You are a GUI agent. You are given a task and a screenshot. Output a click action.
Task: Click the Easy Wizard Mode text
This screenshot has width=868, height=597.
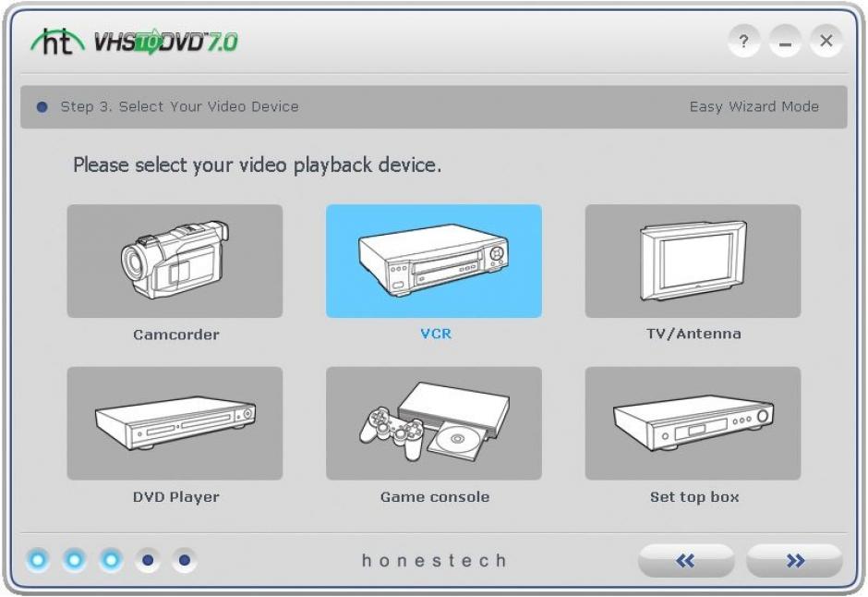pyautogui.click(x=754, y=106)
